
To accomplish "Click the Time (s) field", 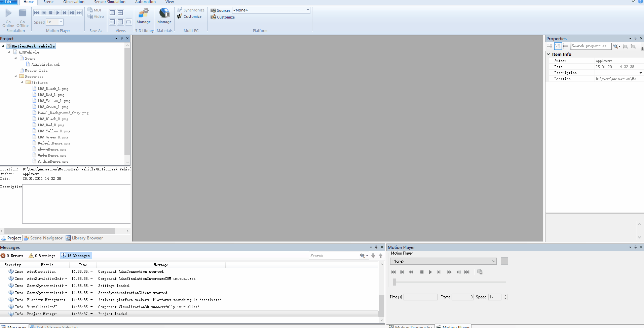I will click(x=420, y=297).
